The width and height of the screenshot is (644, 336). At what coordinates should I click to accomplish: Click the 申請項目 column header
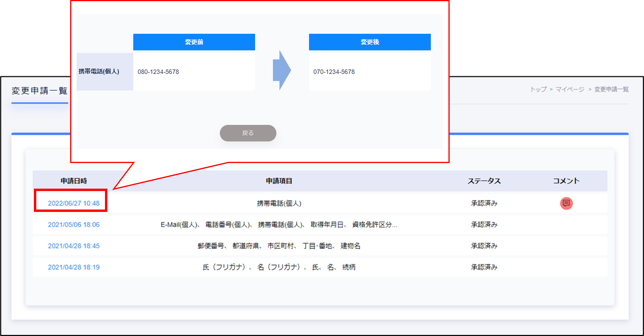click(x=279, y=181)
